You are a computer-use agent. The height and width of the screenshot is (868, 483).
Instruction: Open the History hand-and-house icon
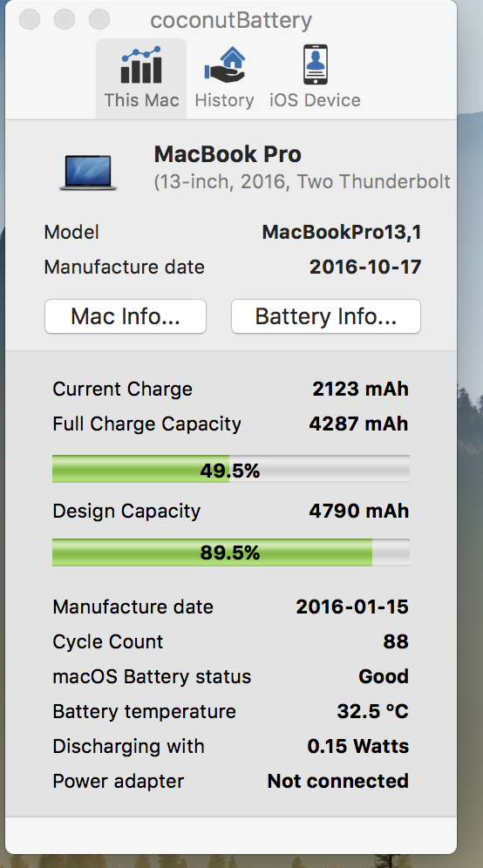(224, 64)
